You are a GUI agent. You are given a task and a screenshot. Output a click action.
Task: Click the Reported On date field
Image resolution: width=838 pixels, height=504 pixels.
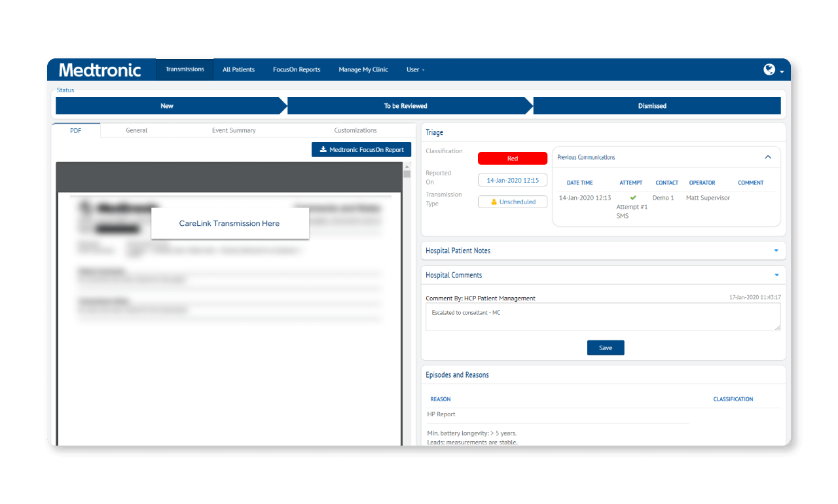pos(513,179)
